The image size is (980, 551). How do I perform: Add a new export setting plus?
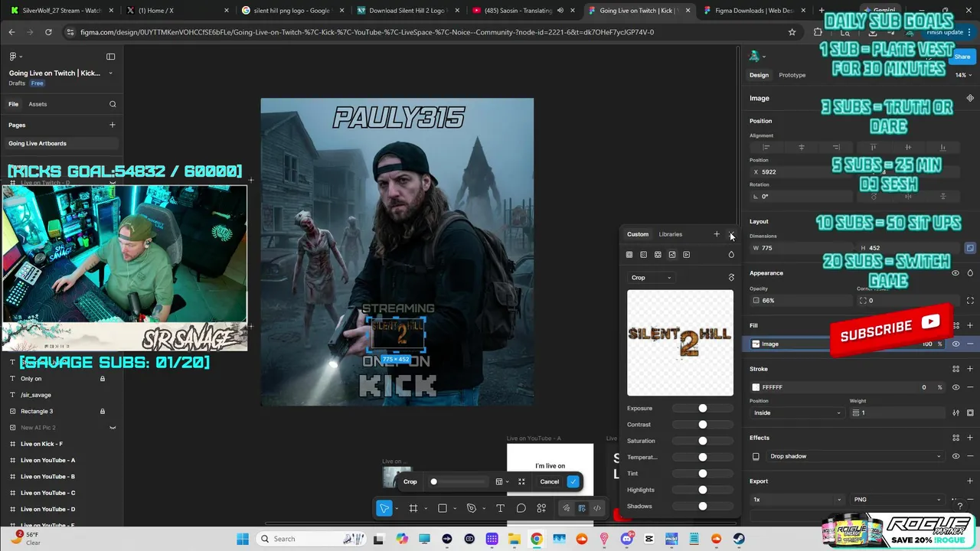tap(970, 481)
